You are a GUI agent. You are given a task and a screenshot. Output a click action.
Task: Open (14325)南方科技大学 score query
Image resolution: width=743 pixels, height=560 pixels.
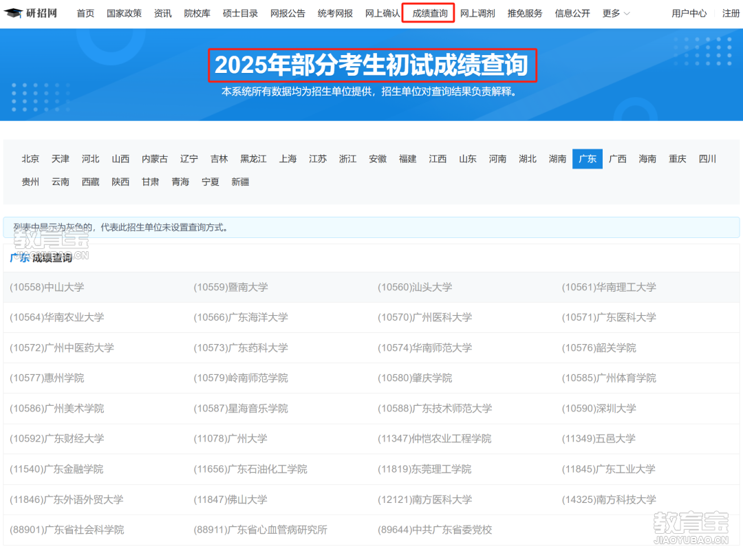[x=609, y=499]
